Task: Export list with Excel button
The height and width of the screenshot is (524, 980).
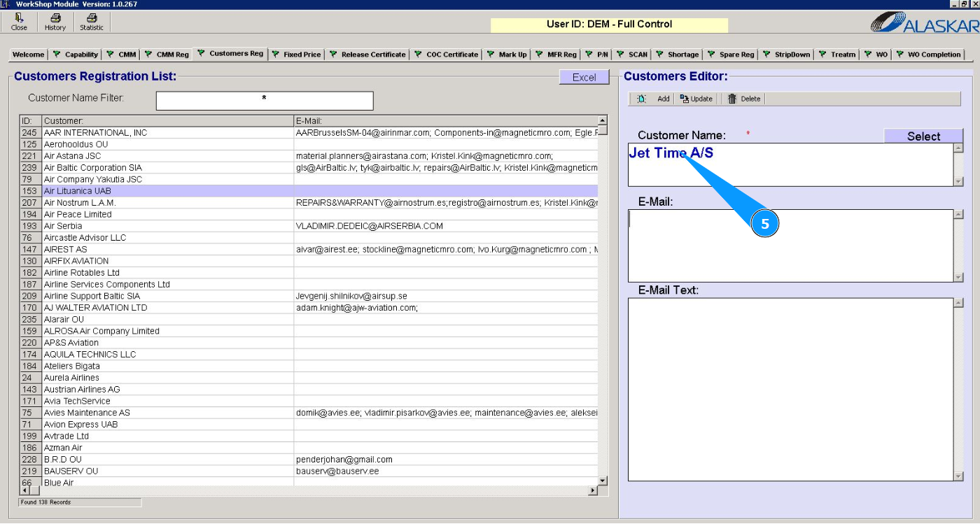Action: (584, 78)
